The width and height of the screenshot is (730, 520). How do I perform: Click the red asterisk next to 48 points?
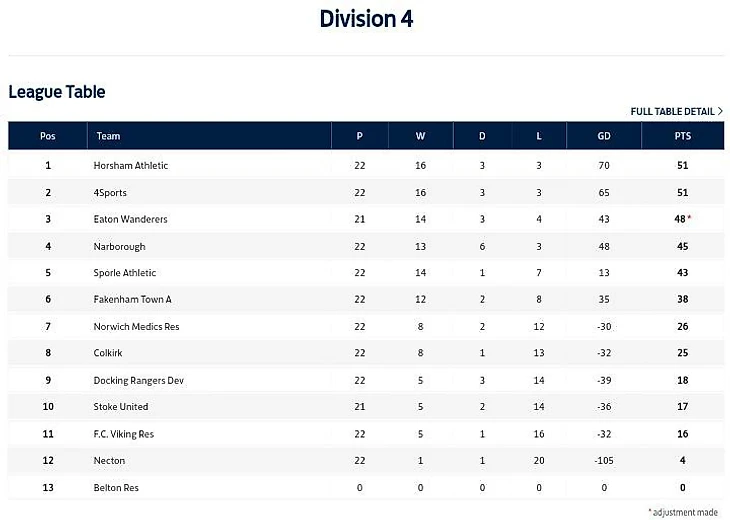689,217
